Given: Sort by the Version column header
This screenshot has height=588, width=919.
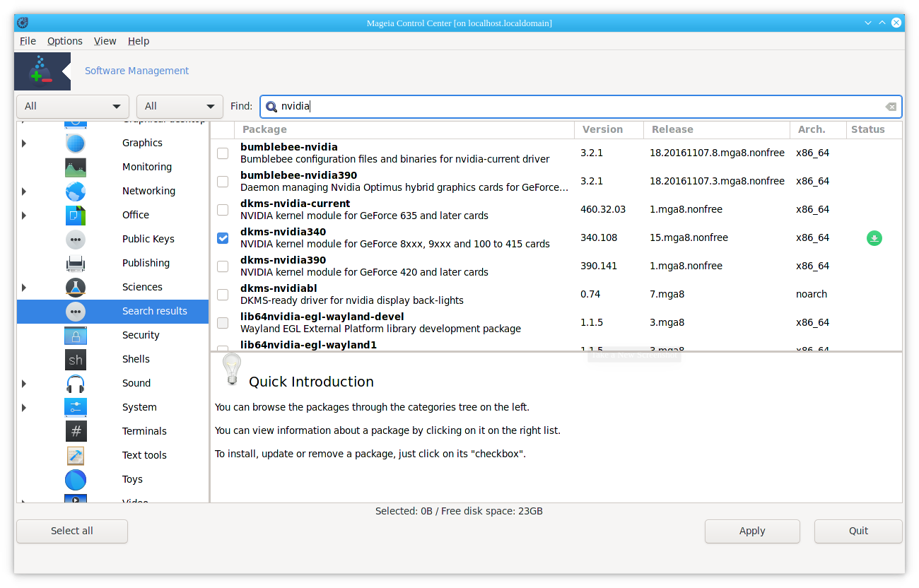Looking at the screenshot, I should click(x=609, y=129).
